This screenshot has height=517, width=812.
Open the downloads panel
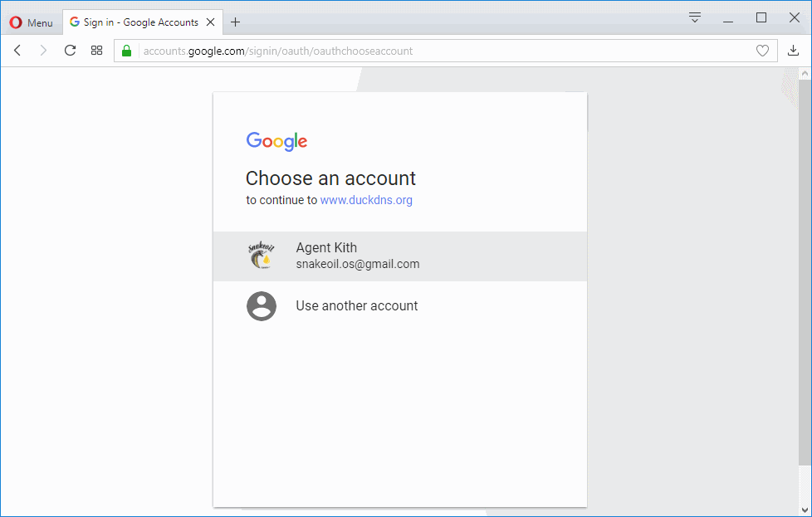click(793, 50)
